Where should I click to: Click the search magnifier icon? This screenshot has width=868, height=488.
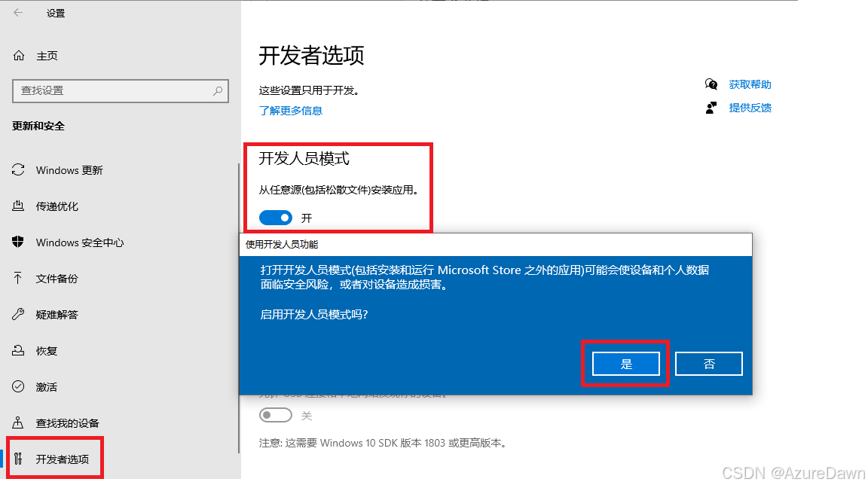click(x=218, y=90)
